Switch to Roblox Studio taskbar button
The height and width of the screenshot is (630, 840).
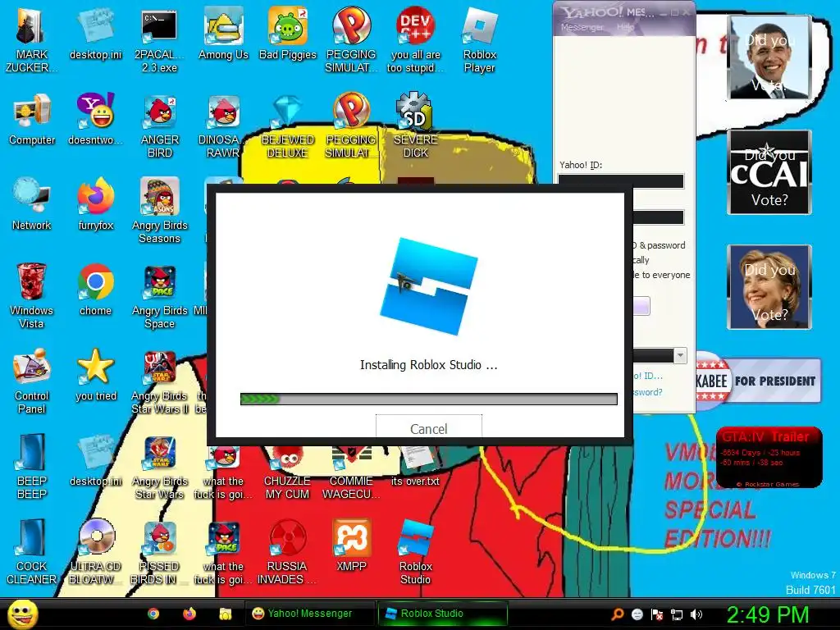tap(442, 614)
